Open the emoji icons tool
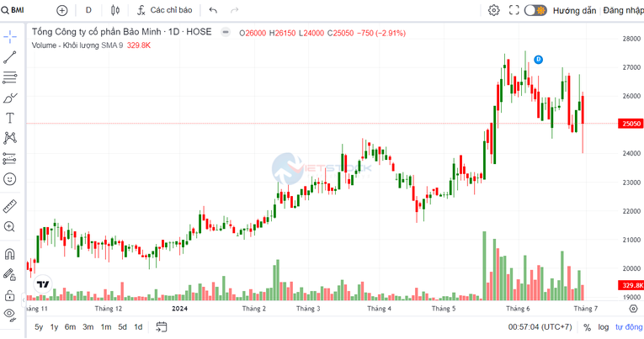The image size is (644, 339). pos(10,179)
